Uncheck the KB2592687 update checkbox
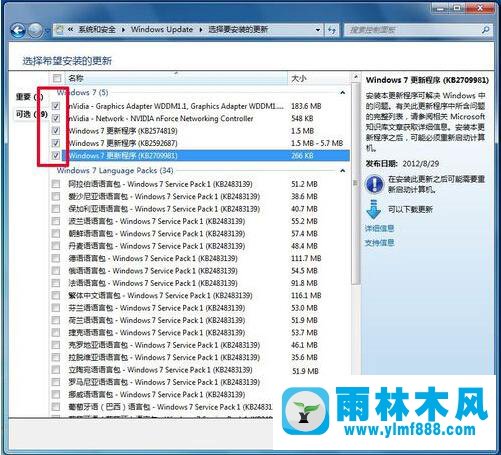The image size is (501, 455). point(56,143)
